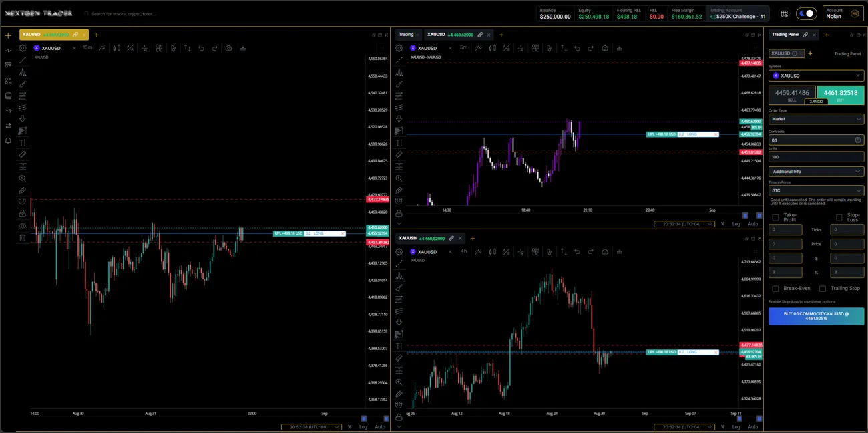
Task: Add a new tab next to Trading Panel
Action: tap(827, 35)
